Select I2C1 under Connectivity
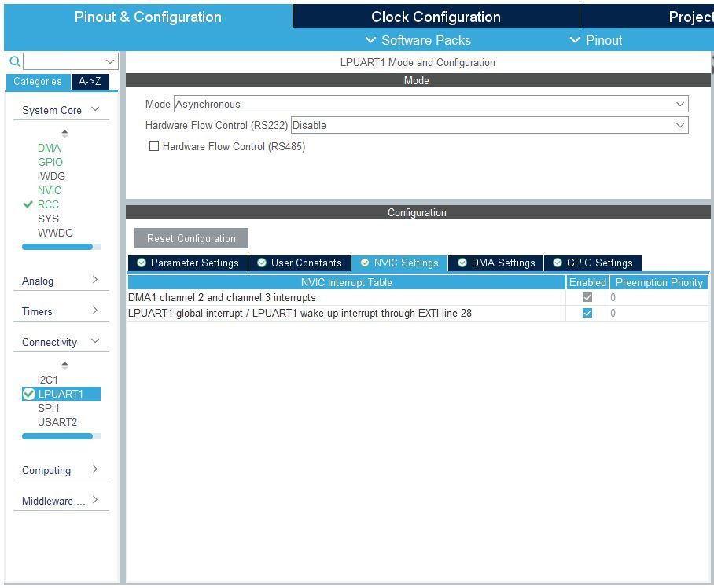The width and height of the screenshot is (714, 588). [48, 380]
